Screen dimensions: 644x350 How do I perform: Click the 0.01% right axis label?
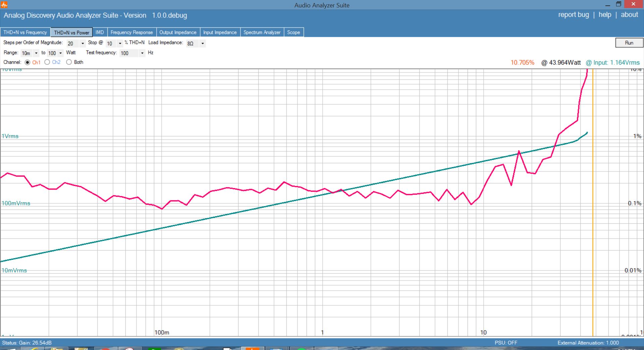[633, 270]
